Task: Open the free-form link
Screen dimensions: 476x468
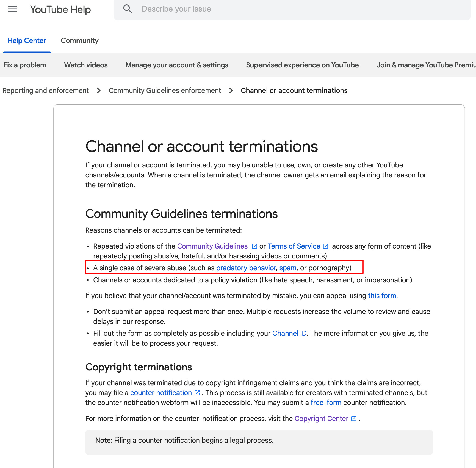Action: [x=326, y=403]
